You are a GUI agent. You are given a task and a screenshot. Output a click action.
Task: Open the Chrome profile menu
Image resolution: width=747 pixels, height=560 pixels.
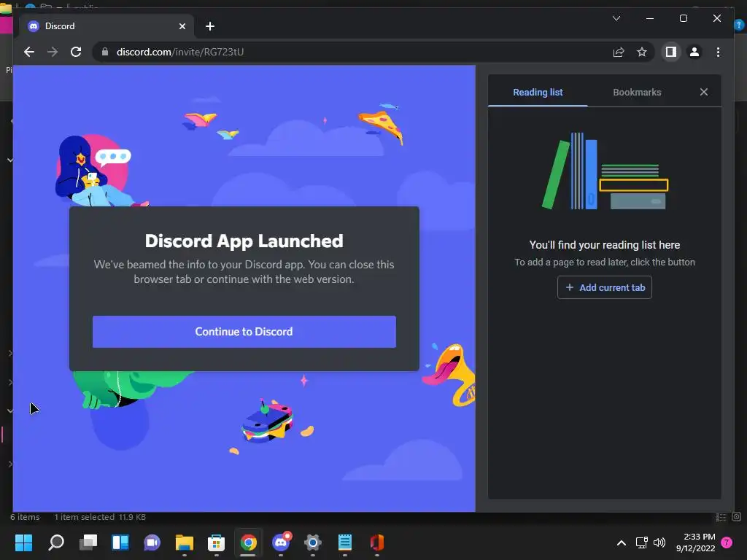pos(694,52)
